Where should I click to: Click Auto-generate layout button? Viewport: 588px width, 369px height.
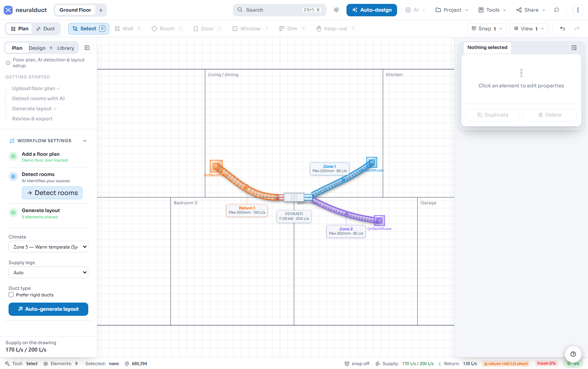(x=48, y=309)
